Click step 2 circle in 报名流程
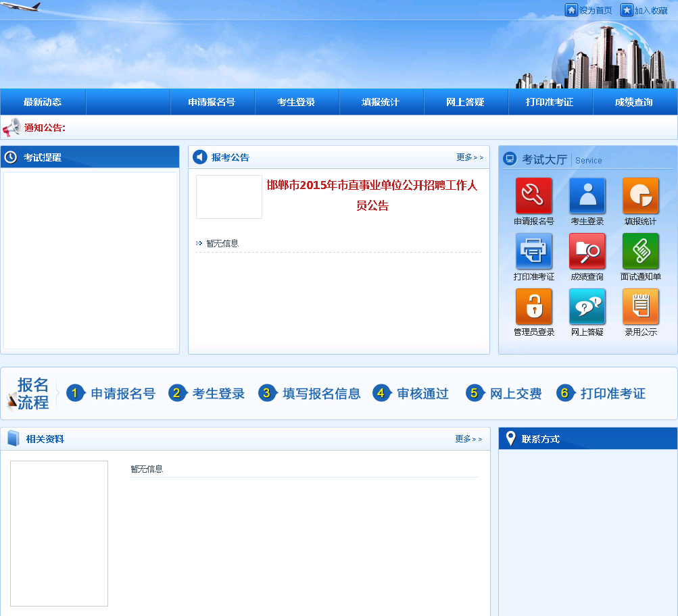This screenshot has width=678, height=616. click(x=177, y=393)
